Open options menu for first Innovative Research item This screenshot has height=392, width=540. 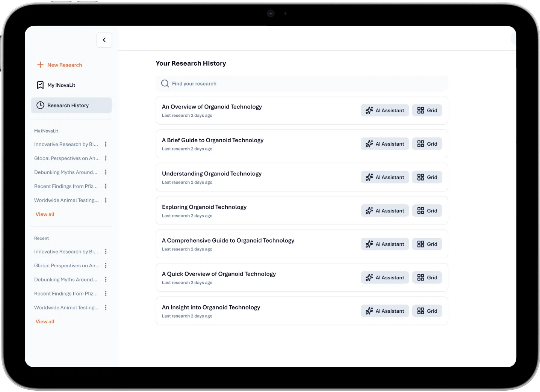tap(106, 144)
